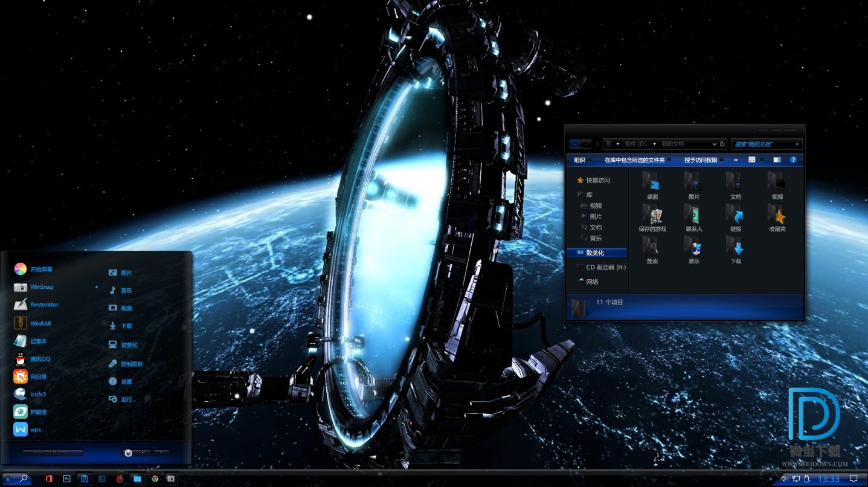Image resolution: width=868 pixels, height=487 pixels.
Task: Click the taskbar search magnifier
Action: (x=23, y=479)
